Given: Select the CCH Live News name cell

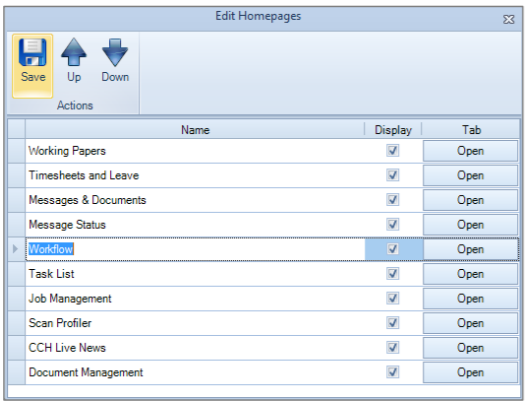Looking at the screenshot, I should pos(195,348).
